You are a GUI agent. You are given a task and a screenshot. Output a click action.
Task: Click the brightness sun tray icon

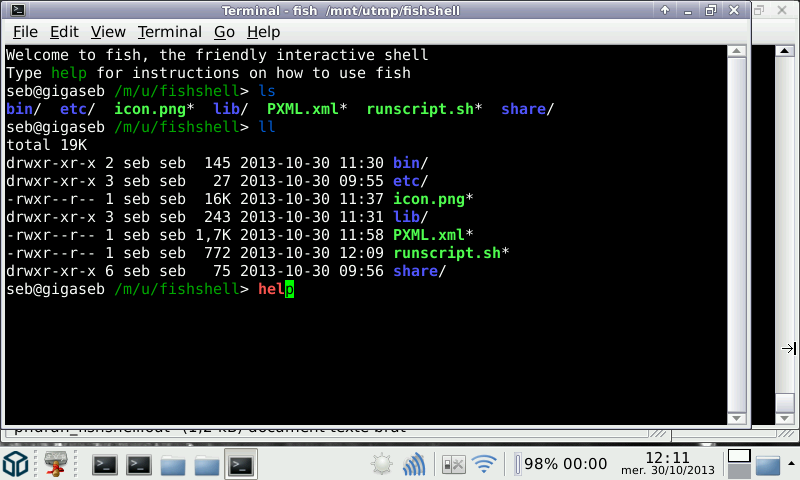381,464
